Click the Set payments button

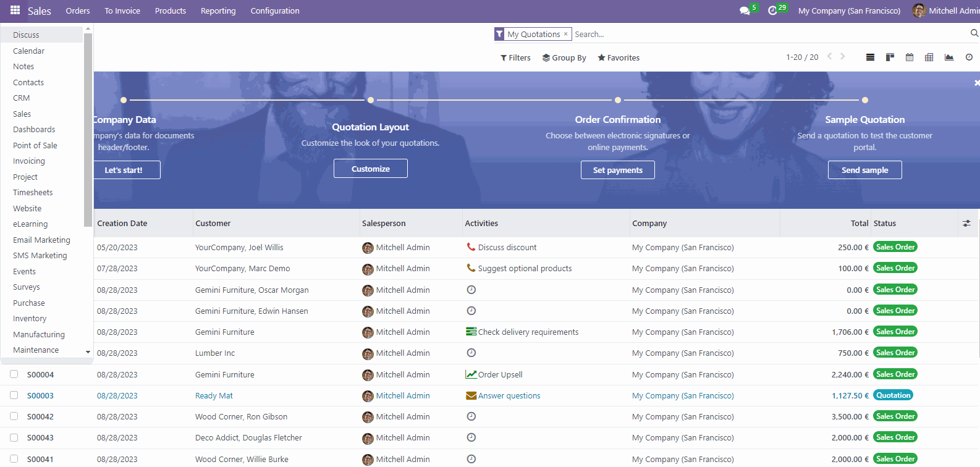618,170
